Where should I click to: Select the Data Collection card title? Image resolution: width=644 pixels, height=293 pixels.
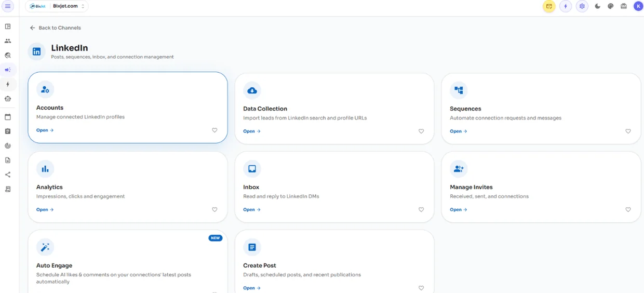point(265,109)
